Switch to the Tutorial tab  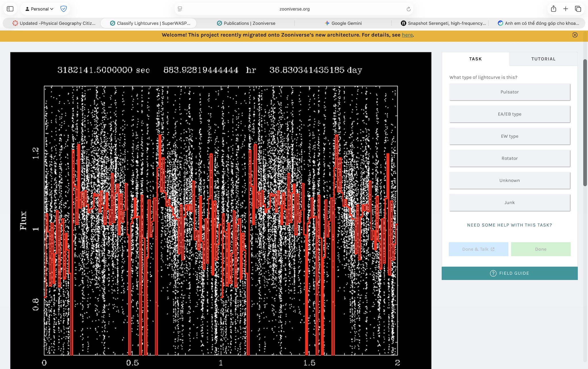tap(543, 59)
